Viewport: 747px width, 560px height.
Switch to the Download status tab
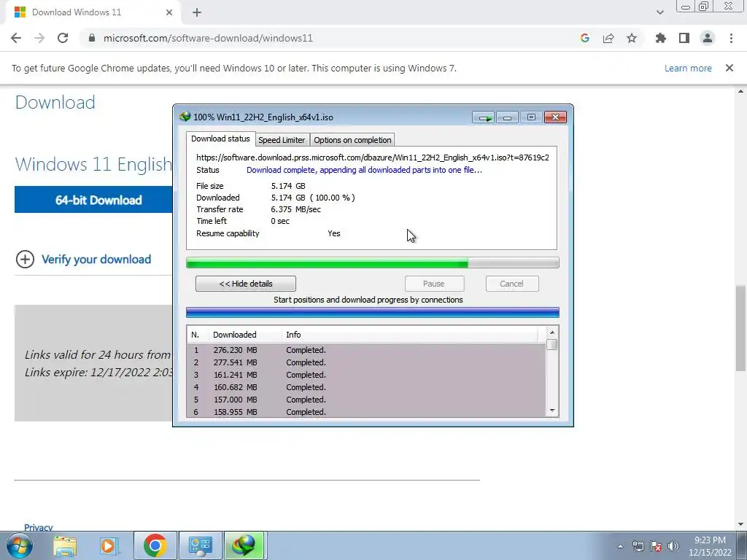[220, 139]
